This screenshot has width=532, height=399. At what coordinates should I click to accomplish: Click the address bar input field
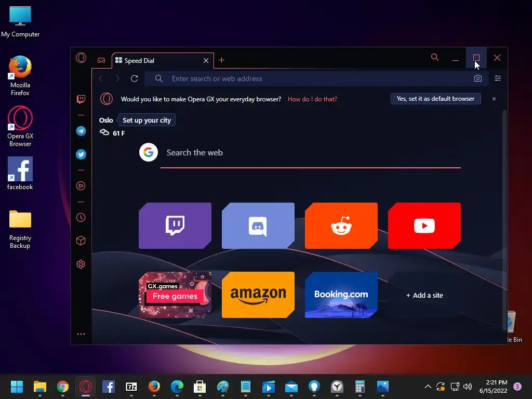[316, 78]
